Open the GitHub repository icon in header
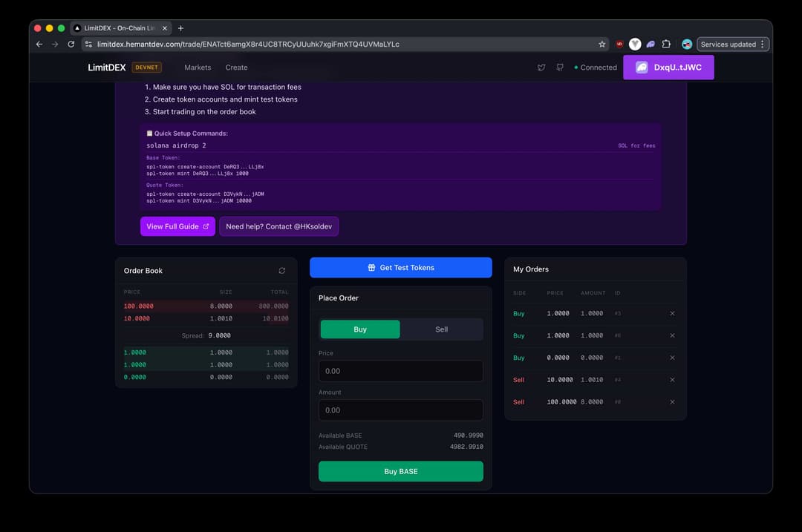Screen dimensions: 802x532 pyautogui.click(x=560, y=68)
